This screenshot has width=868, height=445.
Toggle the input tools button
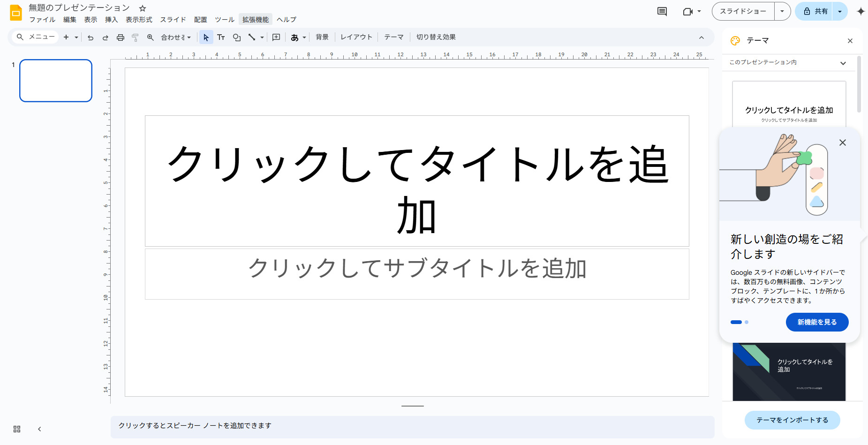[x=295, y=37]
